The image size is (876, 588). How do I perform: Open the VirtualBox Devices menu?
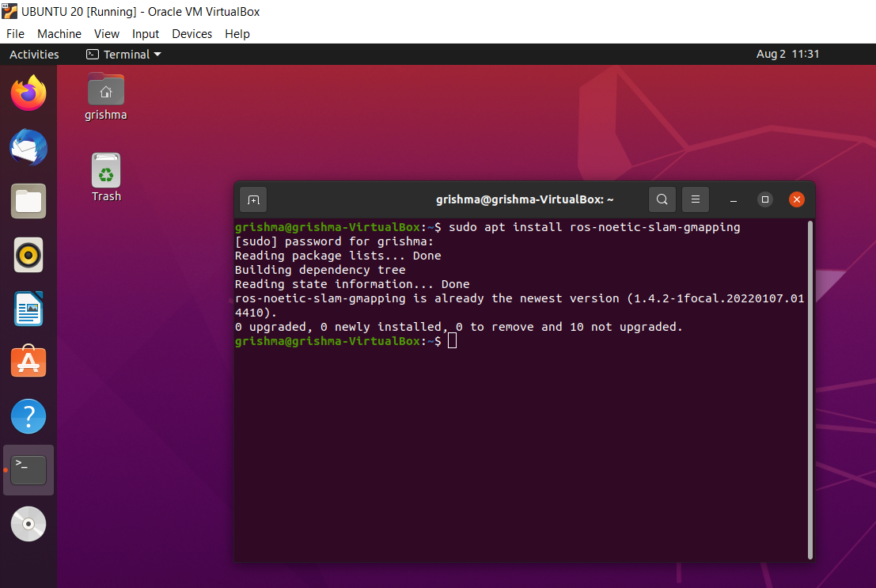coord(192,33)
